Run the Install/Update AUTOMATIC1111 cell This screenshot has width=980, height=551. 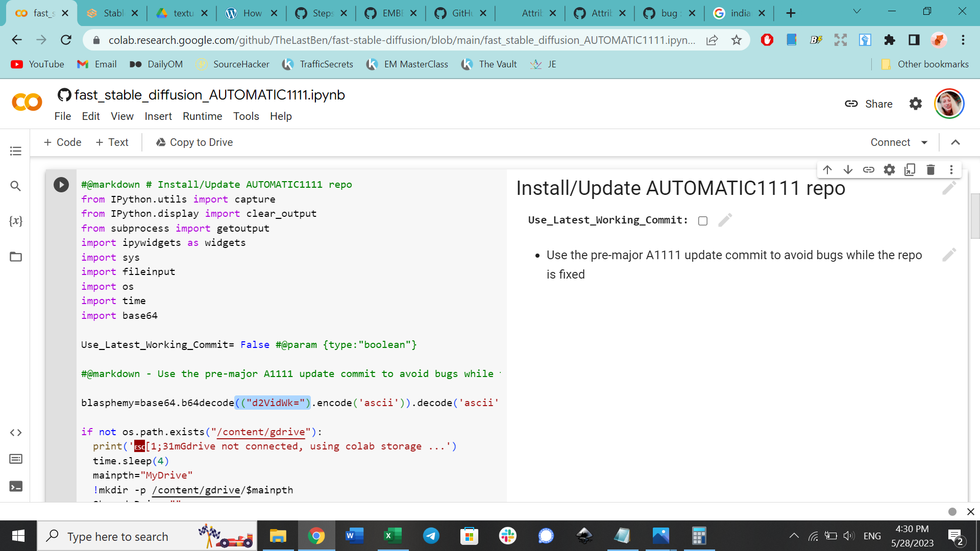(61, 185)
